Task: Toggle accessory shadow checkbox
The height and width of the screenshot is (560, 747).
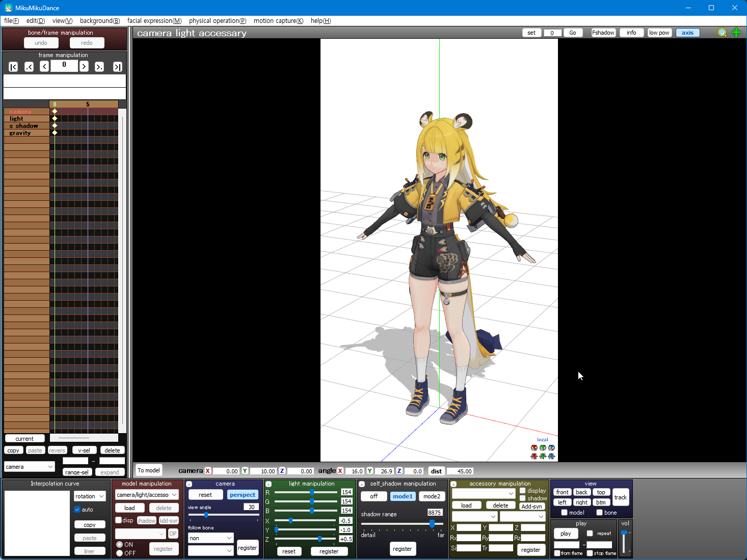Action: coord(523,498)
